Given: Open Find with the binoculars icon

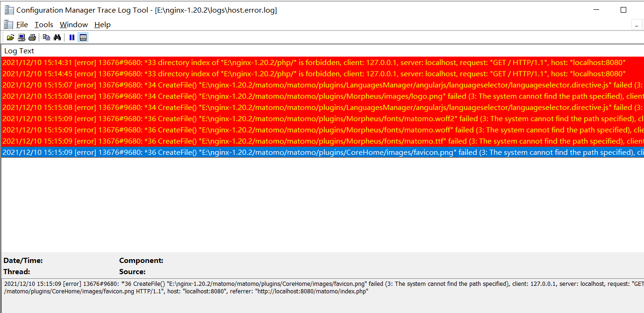Looking at the screenshot, I should point(57,37).
